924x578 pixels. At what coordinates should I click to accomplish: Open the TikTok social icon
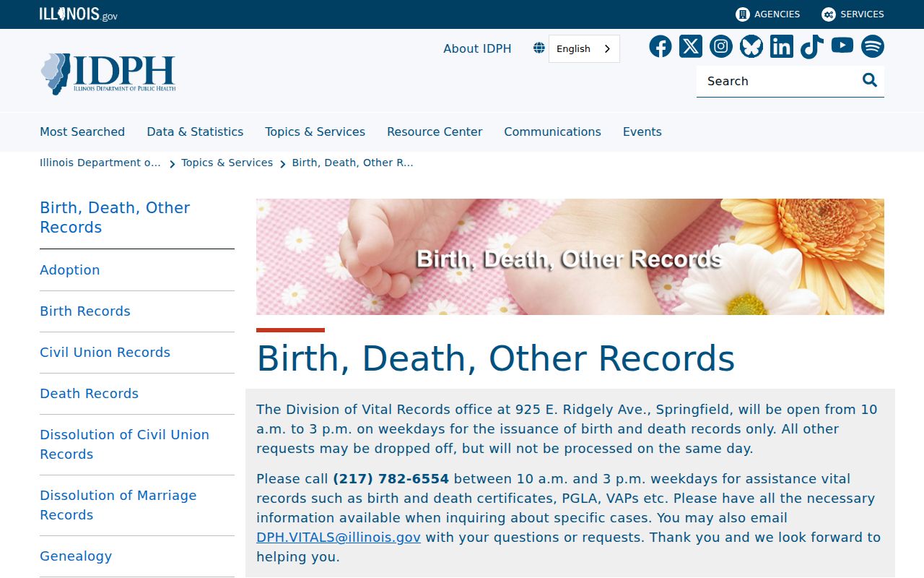(x=812, y=46)
